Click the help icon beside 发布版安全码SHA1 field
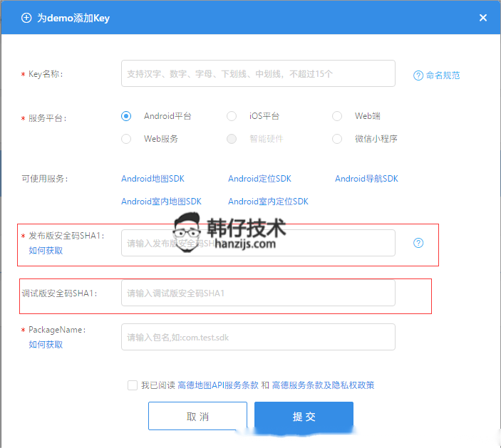 click(x=418, y=243)
